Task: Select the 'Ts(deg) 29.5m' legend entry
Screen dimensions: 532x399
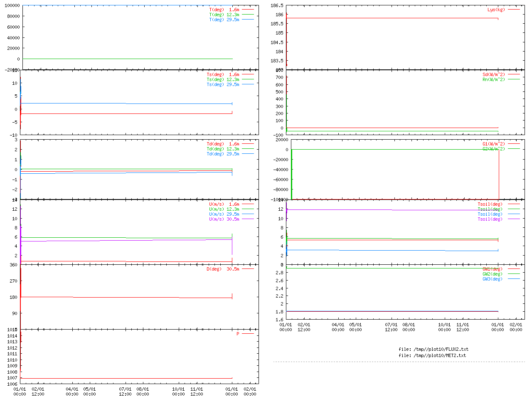Action: coord(223,85)
